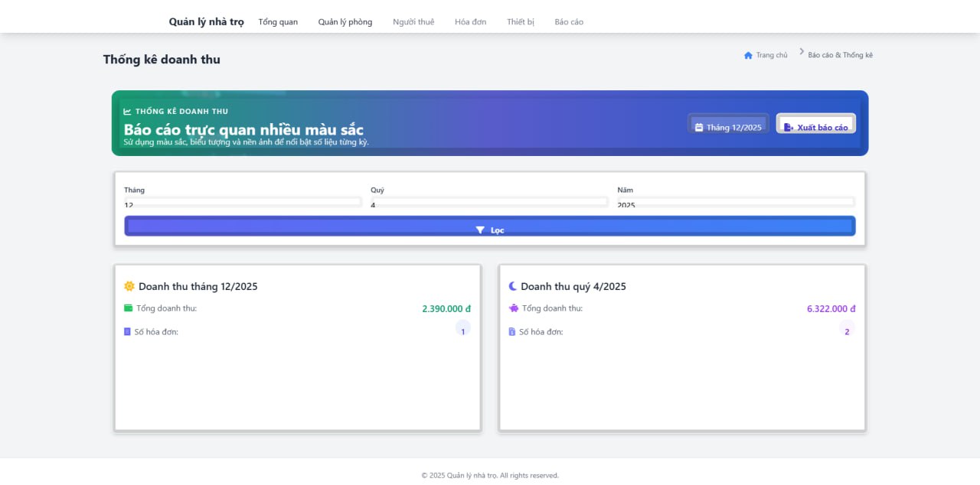980x485 pixels.
Task: Switch to the Quản lý phòng tab
Action: [345, 21]
